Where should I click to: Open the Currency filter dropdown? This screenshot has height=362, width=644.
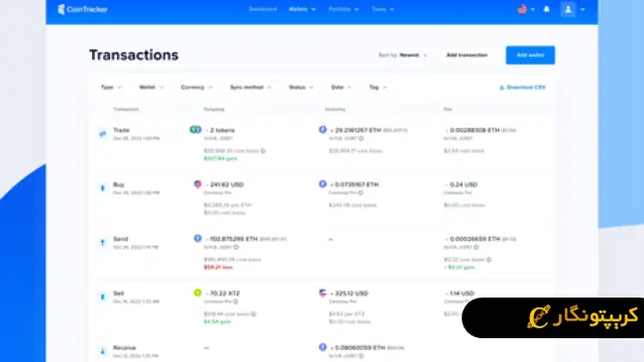click(x=197, y=87)
